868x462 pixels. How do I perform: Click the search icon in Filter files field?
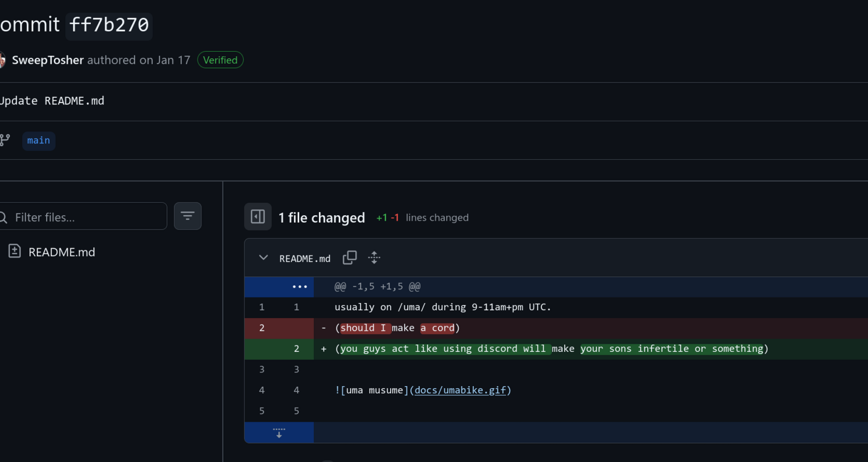point(3,217)
